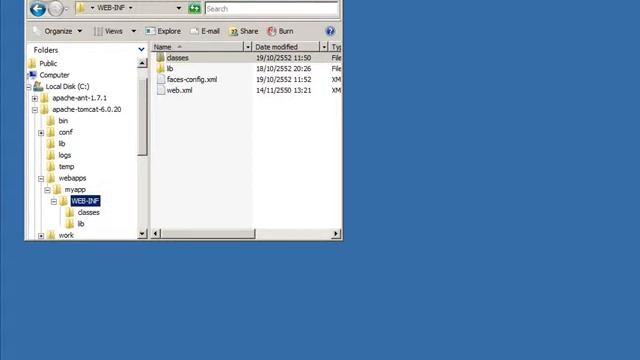
Task: Select Computer in folder tree
Action: pyautogui.click(x=54, y=75)
